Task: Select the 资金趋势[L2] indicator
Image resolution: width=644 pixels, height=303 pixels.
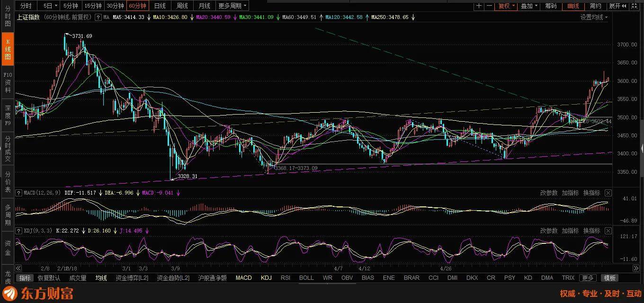Action: click(x=173, y=278)
